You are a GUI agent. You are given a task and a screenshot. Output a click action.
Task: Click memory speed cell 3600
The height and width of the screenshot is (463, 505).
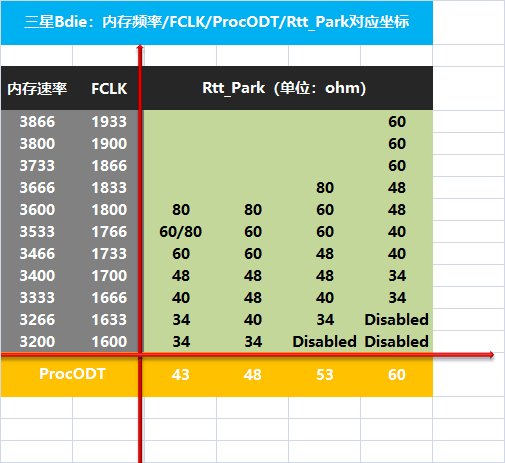(x=37, y=210)
